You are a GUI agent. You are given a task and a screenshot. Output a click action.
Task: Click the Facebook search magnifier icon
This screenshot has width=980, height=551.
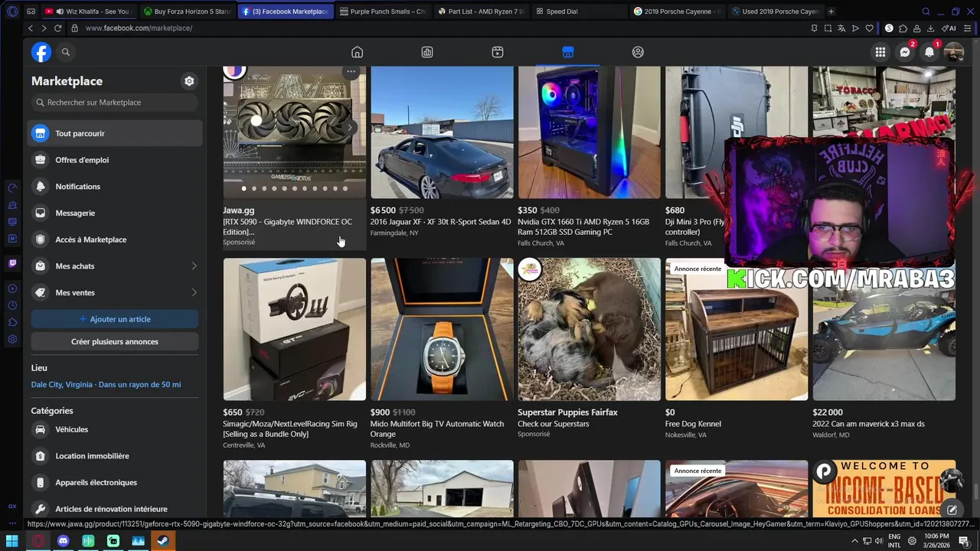66,52
